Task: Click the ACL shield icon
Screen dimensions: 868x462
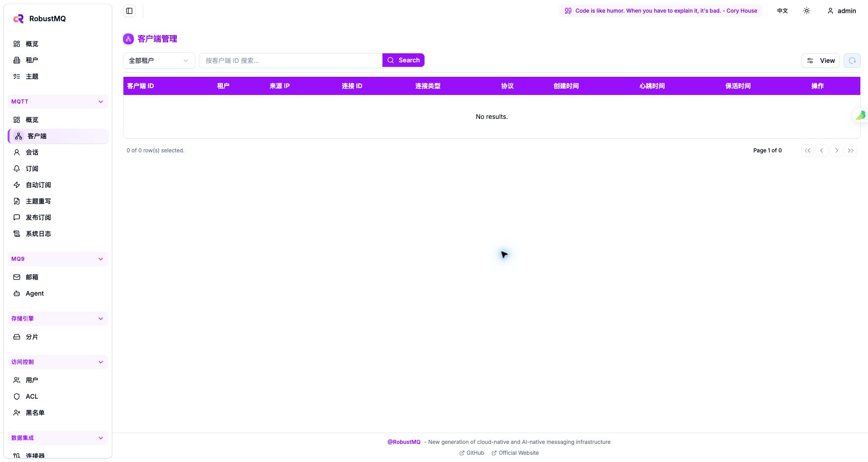Action: point(17,396)
